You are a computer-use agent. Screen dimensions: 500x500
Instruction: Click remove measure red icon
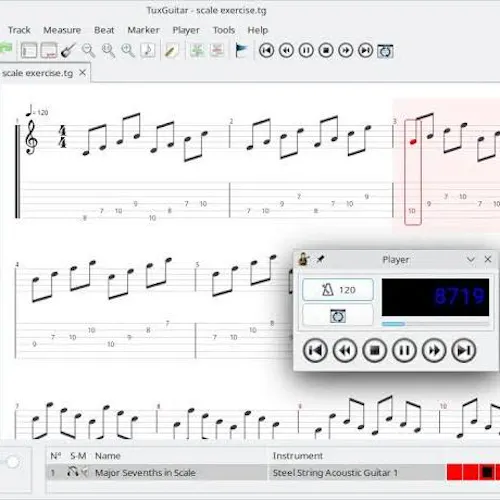tap(217, 51)
